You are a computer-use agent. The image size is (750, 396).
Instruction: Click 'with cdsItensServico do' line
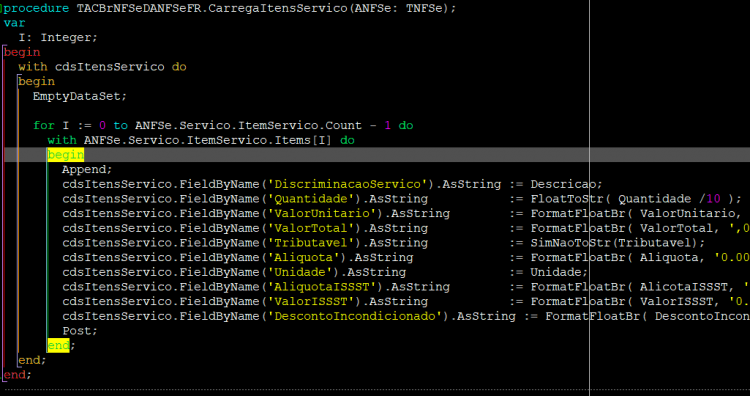tap(102, 67)
